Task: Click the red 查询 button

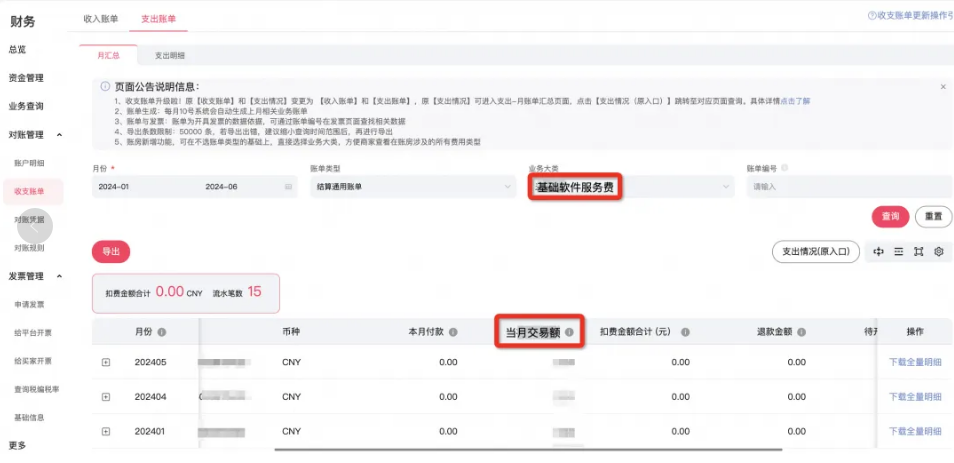Action: coord(890,217)
